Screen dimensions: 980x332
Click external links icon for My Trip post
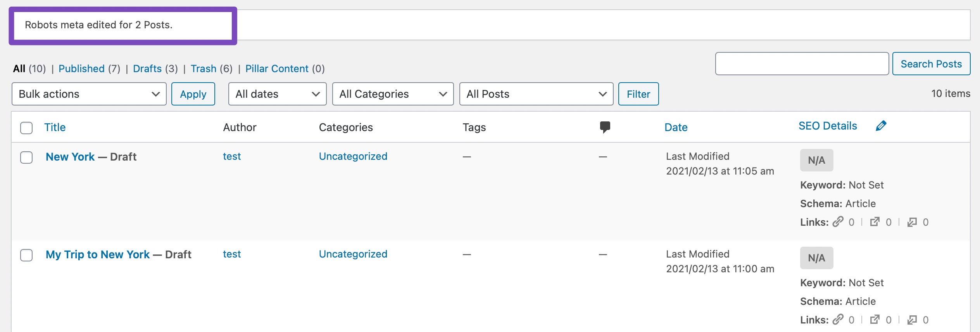click(x=875, y=320)
